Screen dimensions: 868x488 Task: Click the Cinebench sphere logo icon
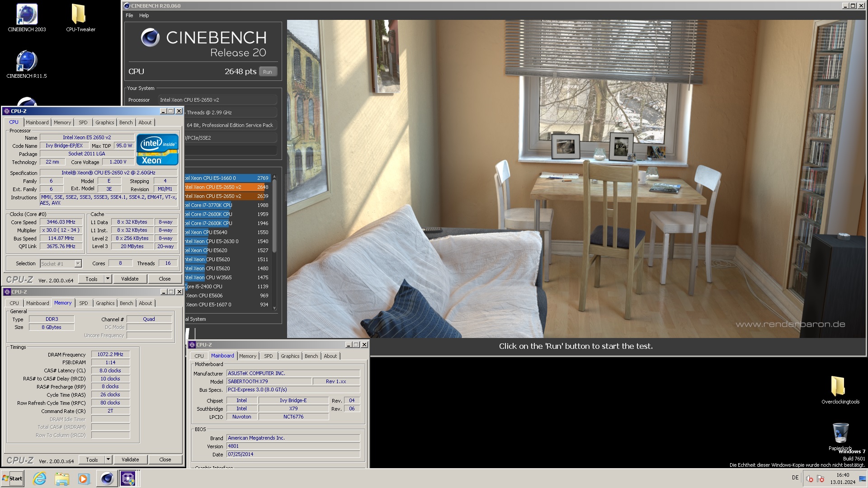pos(150,38)
